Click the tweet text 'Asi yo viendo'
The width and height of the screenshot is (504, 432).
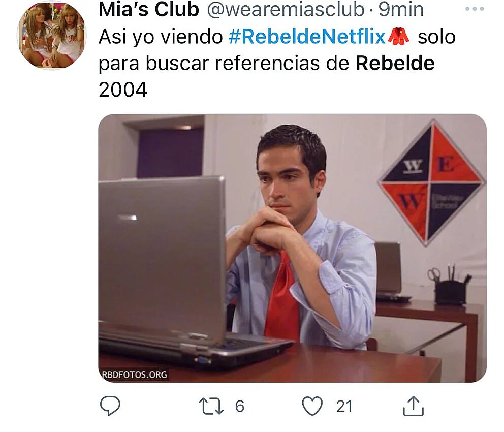click(x=161, y=37)
